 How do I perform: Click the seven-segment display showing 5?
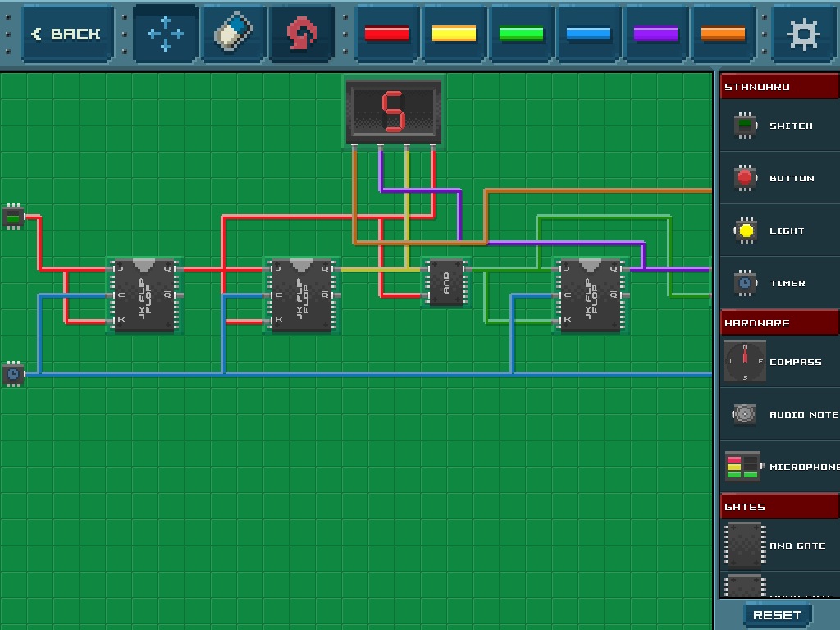pyautogui.click(x=394, y=112)
